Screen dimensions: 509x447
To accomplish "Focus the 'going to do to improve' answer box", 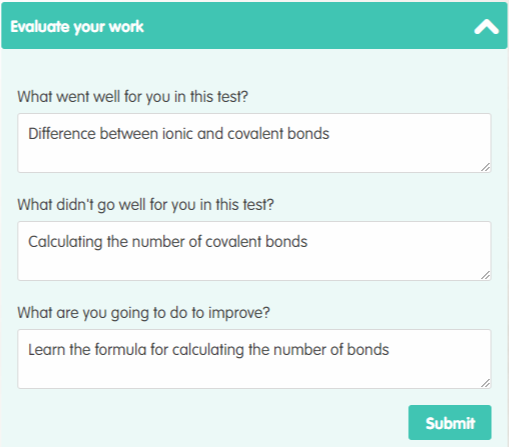I will (254, 359).
